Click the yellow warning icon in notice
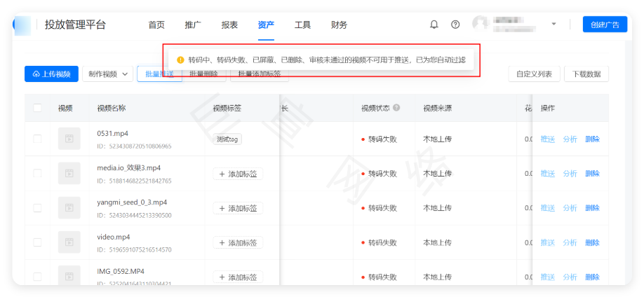The height and width of the screenshot is (297, 644). [x=180, y=60]
